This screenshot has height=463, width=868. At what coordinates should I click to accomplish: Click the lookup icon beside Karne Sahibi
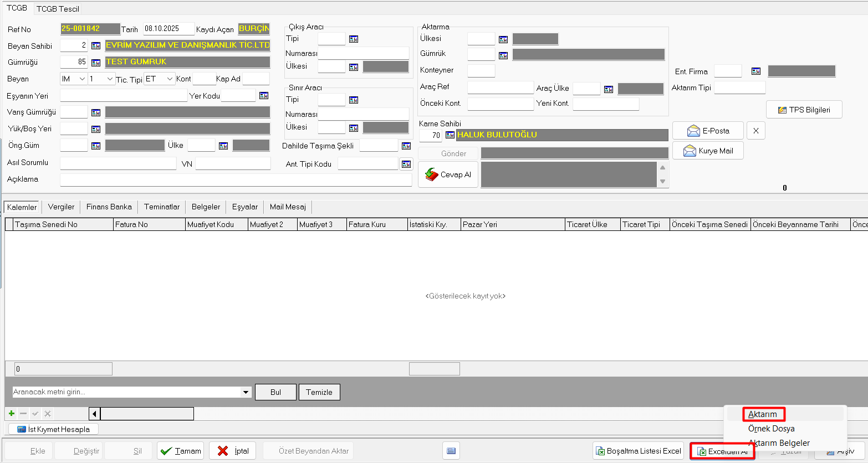click(450, 135)
